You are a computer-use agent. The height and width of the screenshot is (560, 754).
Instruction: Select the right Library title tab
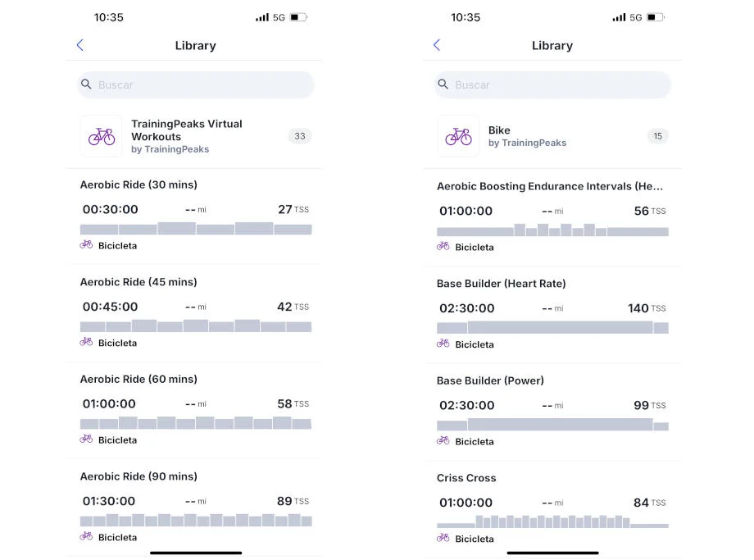coord(552,45)
